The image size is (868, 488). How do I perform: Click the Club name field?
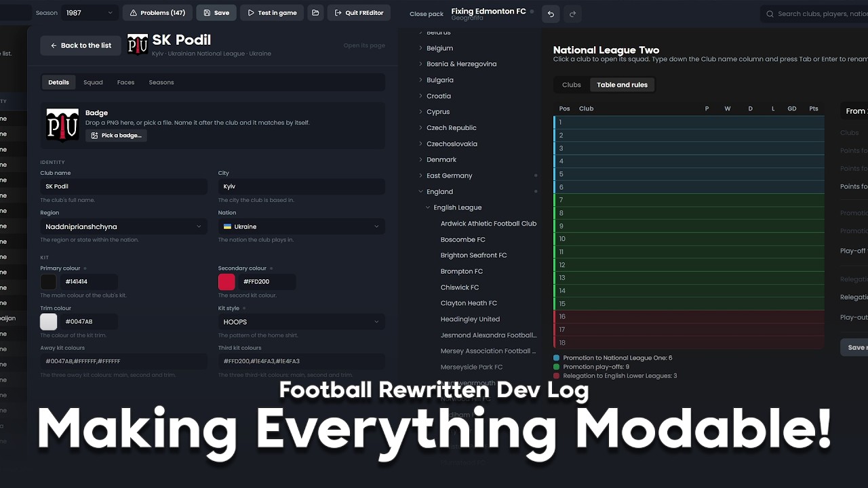123,186
